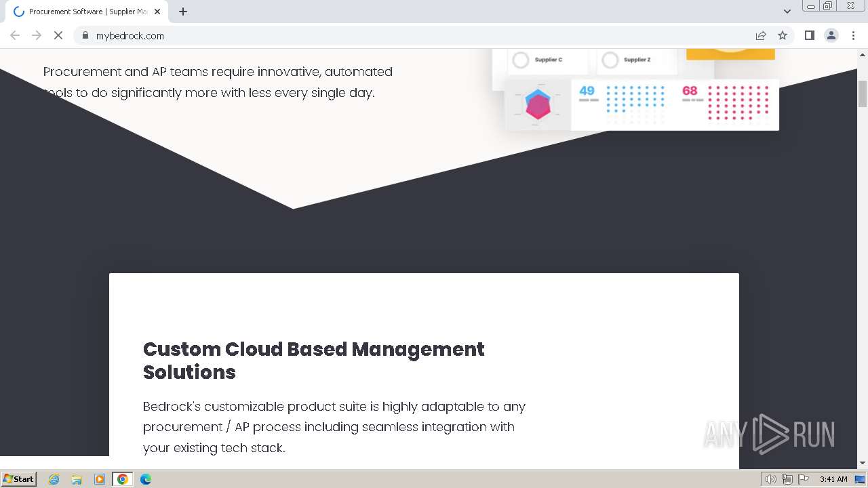Launch Microsoft Edge from taskbar

[146, 479]
